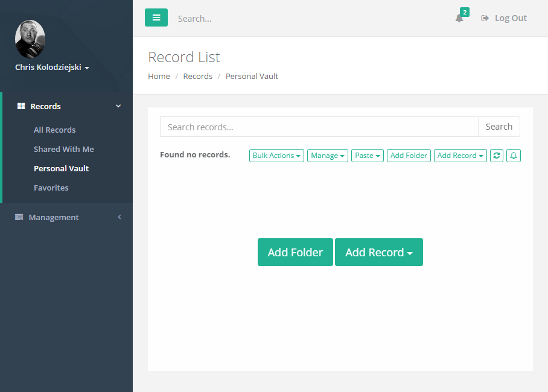Collapse the Records sidebar section chevron
The width and height of the screenshot is (548, 392).
click(118, 106)
